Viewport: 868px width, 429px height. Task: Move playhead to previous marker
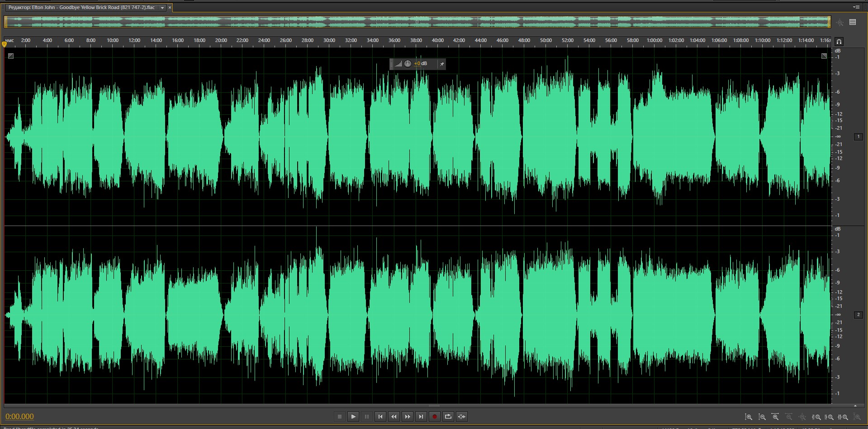click(x=380, y=416)
